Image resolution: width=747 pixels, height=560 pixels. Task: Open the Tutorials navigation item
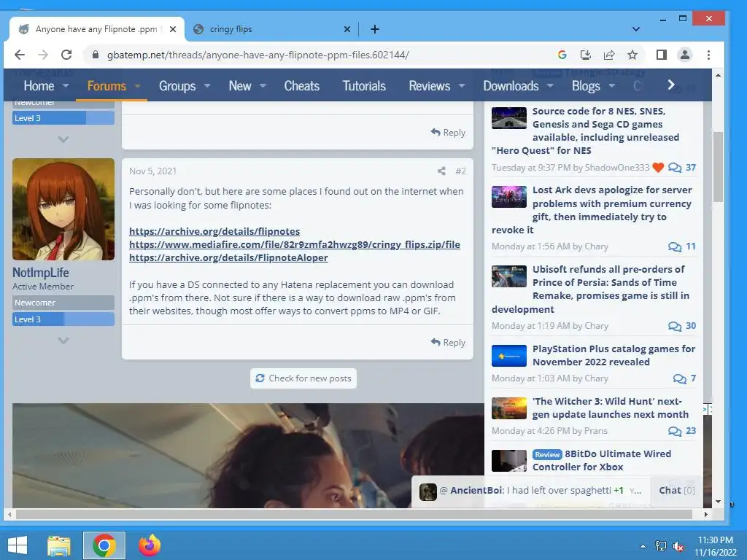364,86
